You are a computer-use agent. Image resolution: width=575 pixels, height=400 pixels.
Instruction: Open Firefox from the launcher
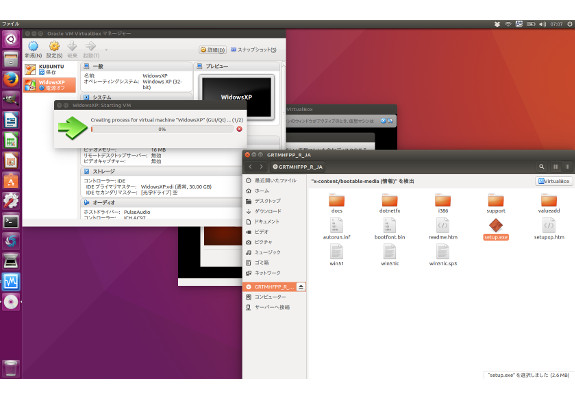click(x=11, y=79)
